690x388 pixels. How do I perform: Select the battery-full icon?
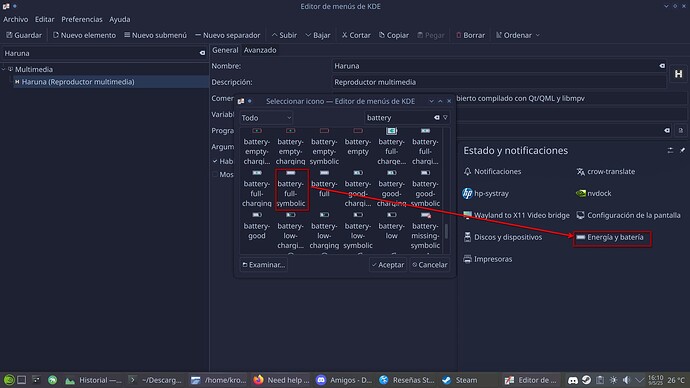pos(324,184)
